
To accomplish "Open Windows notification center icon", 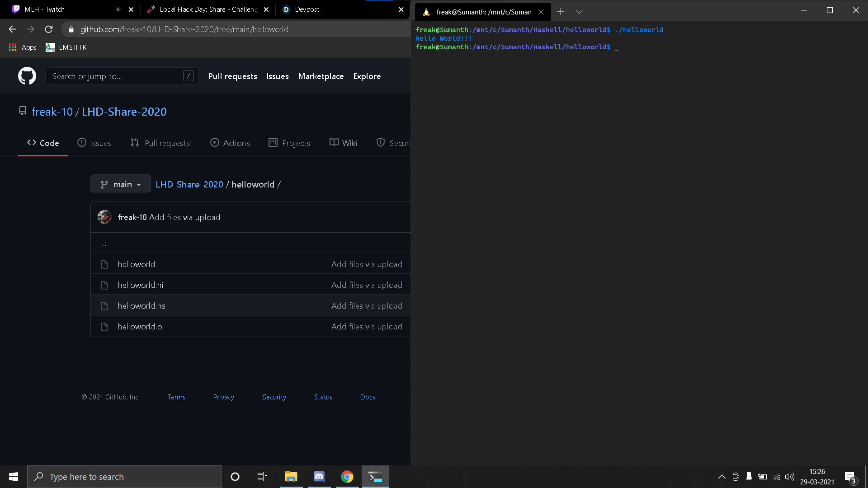I will [x=850, y=477].
